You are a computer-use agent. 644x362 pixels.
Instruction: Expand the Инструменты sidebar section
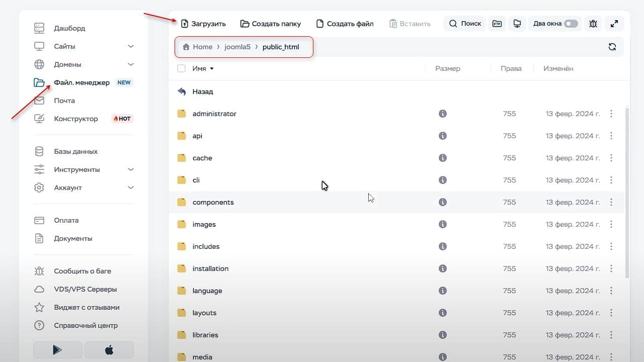[x=131, y=169]
